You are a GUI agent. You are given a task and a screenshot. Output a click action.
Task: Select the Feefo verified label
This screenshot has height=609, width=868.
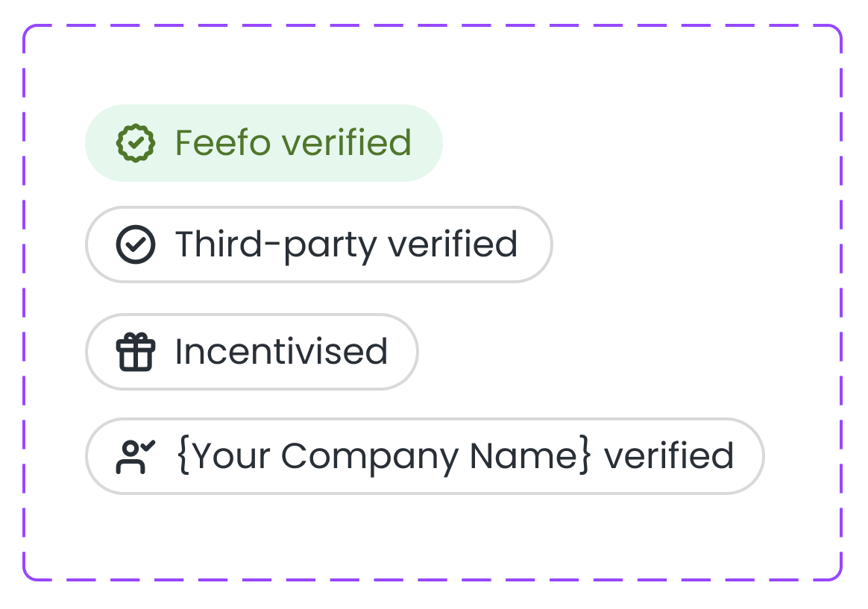(293, 142)
